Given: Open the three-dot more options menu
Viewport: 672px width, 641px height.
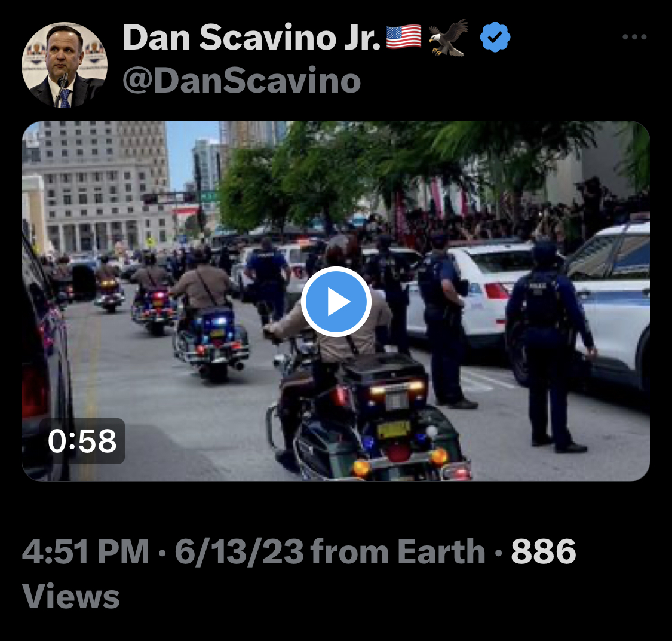Looking at the screenshot, I should coord(634,37).
